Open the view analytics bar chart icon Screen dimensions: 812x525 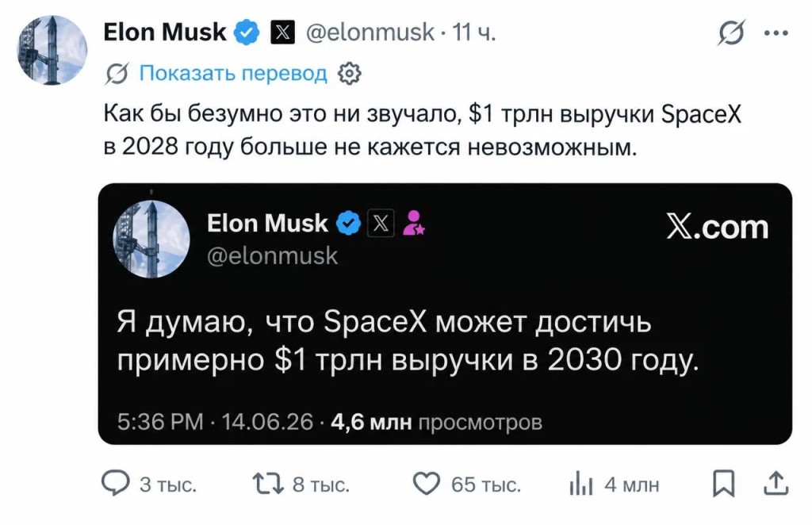[x=580, y=485]
